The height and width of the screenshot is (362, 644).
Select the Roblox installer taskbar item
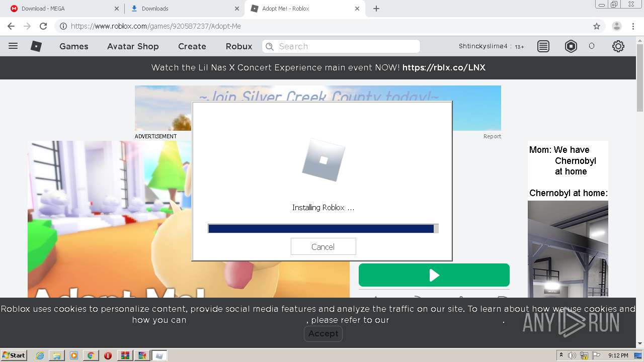(x=159, y=355)
